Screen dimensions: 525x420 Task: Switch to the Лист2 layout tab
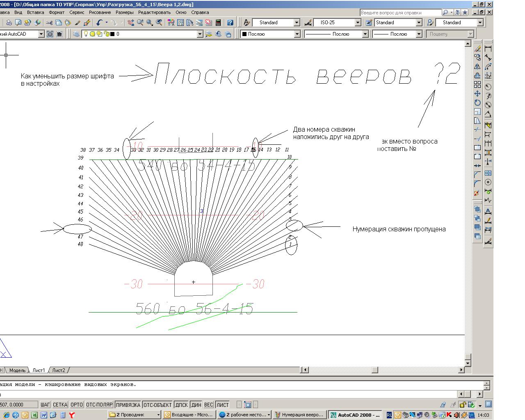pos(59,370)
